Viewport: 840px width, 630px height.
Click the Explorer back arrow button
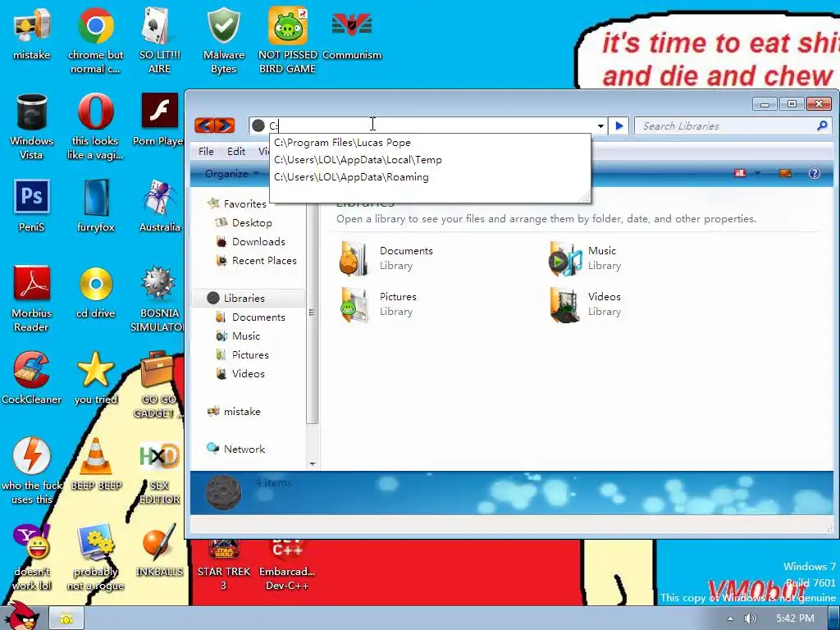pos(204,126)
